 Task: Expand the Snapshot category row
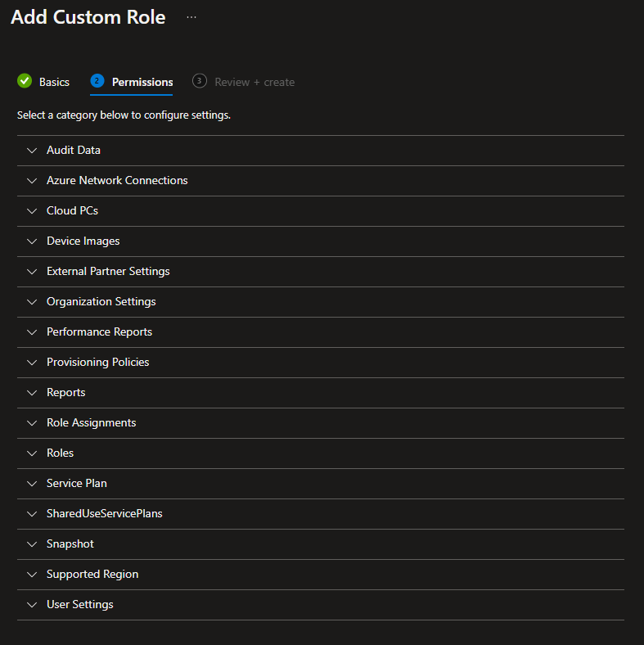click(x=70, y=544)
